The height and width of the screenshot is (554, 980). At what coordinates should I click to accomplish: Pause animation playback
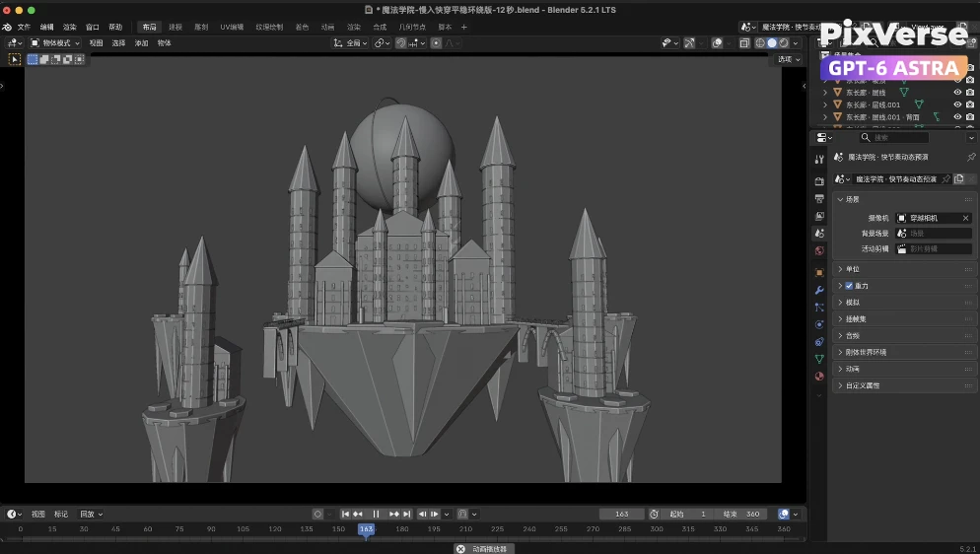[377, 514]
